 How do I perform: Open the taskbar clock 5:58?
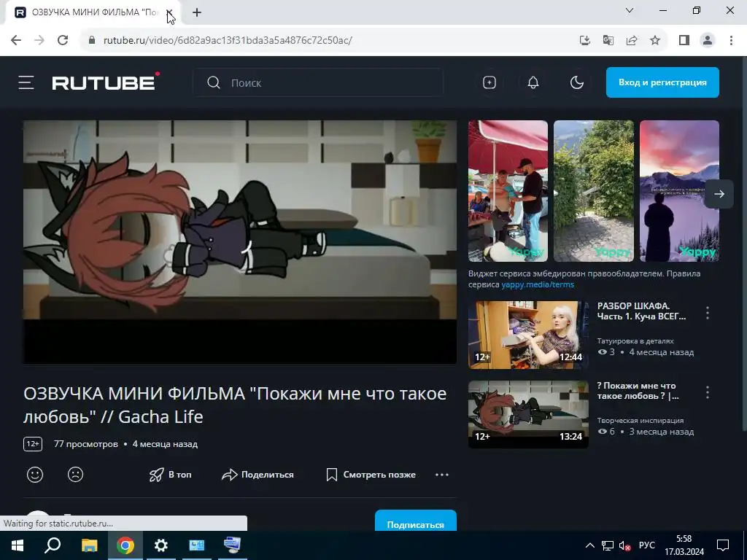tap(684, 545)
